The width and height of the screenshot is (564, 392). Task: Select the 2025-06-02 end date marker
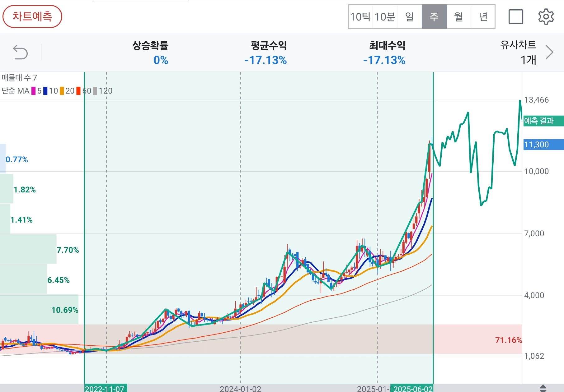pos(412,388)
